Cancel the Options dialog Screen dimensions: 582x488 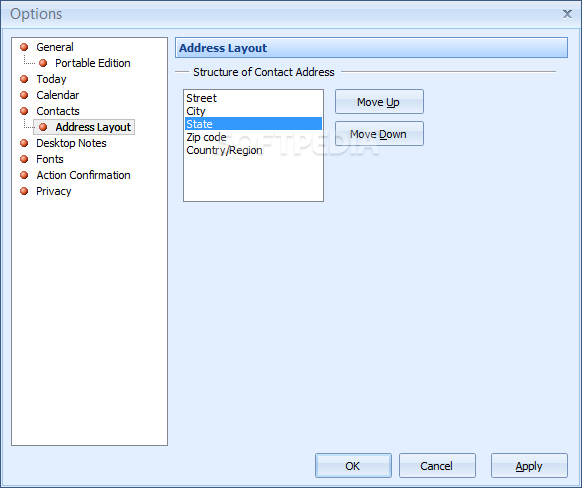click(437, 465)
